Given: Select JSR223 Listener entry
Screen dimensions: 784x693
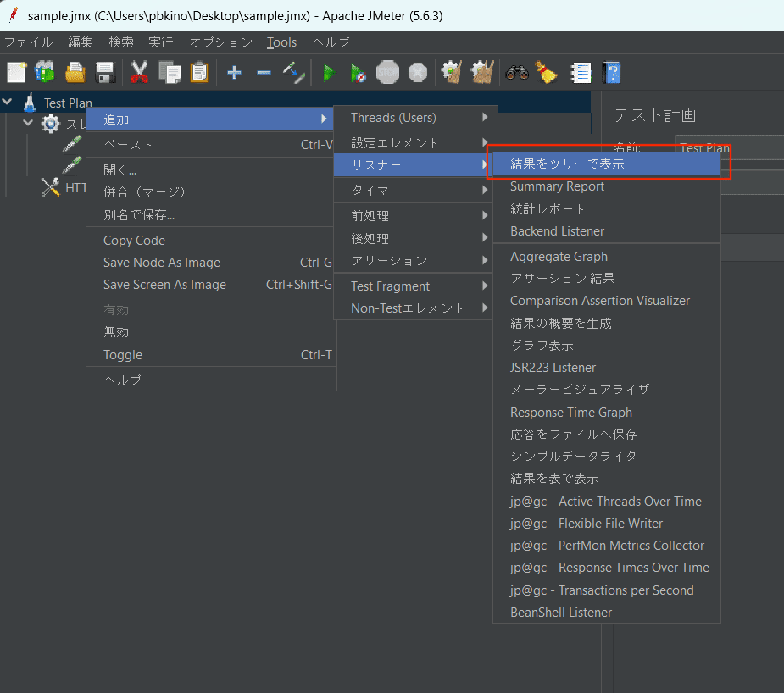Looking at the screenshot, I should click(607, 368).
